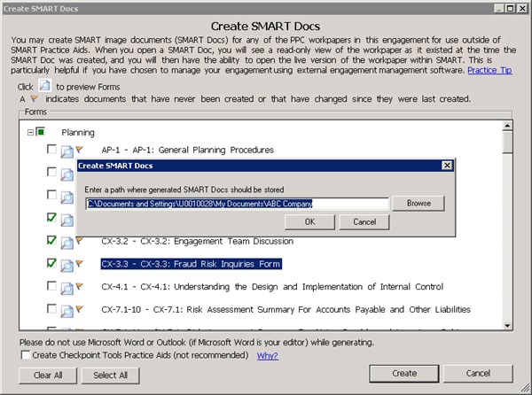The image size is (532, 395).
Task: Click the SMART Docs path input field
Action: (237, 203)
